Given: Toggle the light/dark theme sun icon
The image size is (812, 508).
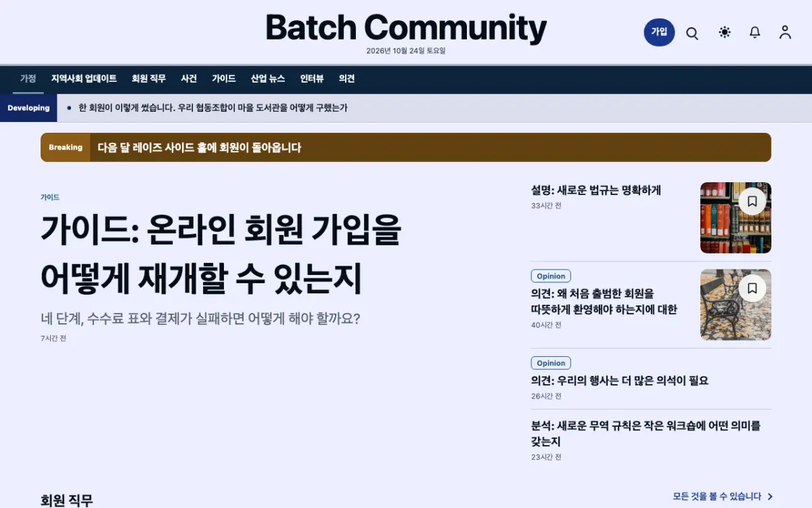Looking at the screenshot, I should click(x=725, y=33).
